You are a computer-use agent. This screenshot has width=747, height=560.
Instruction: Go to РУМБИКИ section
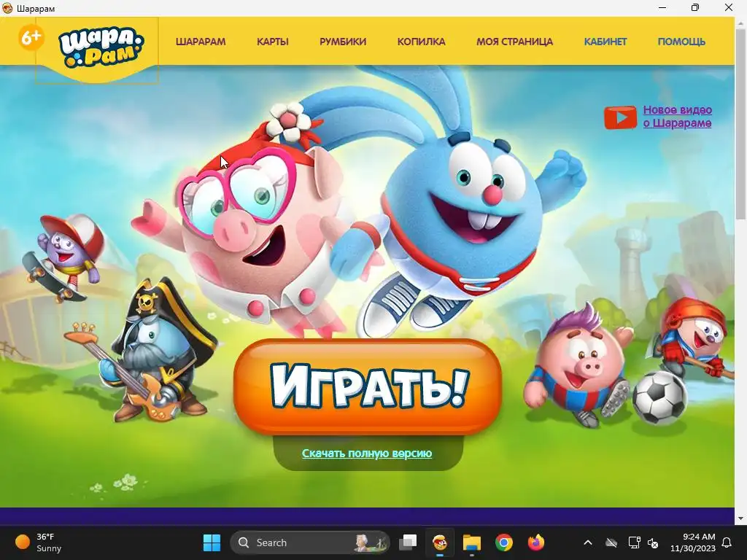pyautogui.click(x=343, y=42)
